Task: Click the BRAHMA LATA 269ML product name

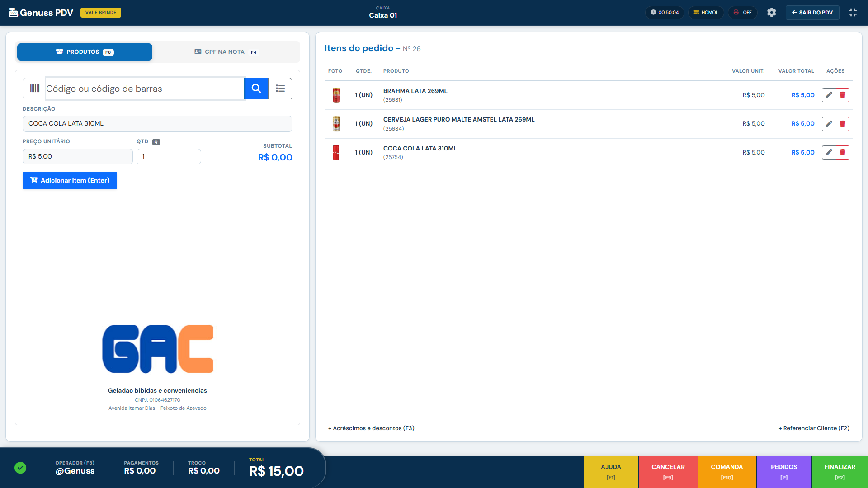Action: 415,91
